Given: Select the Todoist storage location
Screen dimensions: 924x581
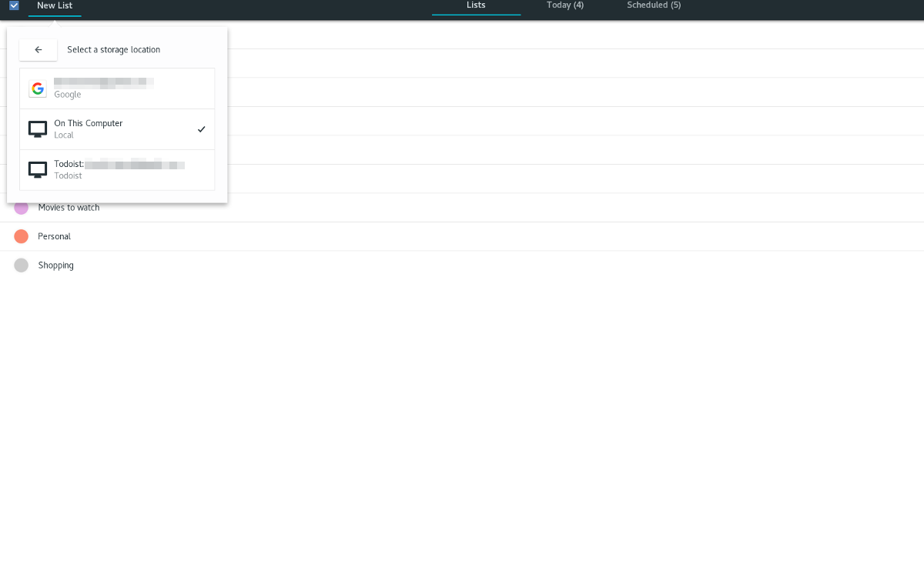Looking at the screenshot, I should pos(117,169).
